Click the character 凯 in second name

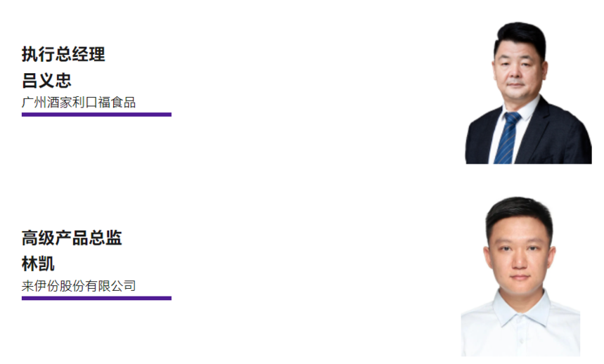coord(46,264)
